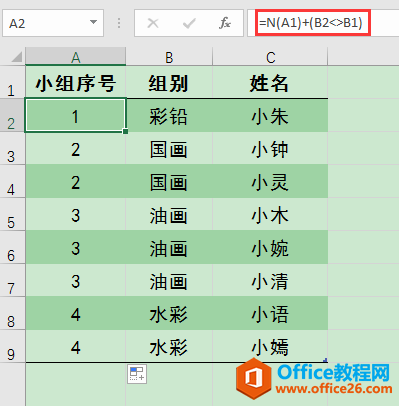
Task: Select row 5 header
Action: click(x=12, y=214)
